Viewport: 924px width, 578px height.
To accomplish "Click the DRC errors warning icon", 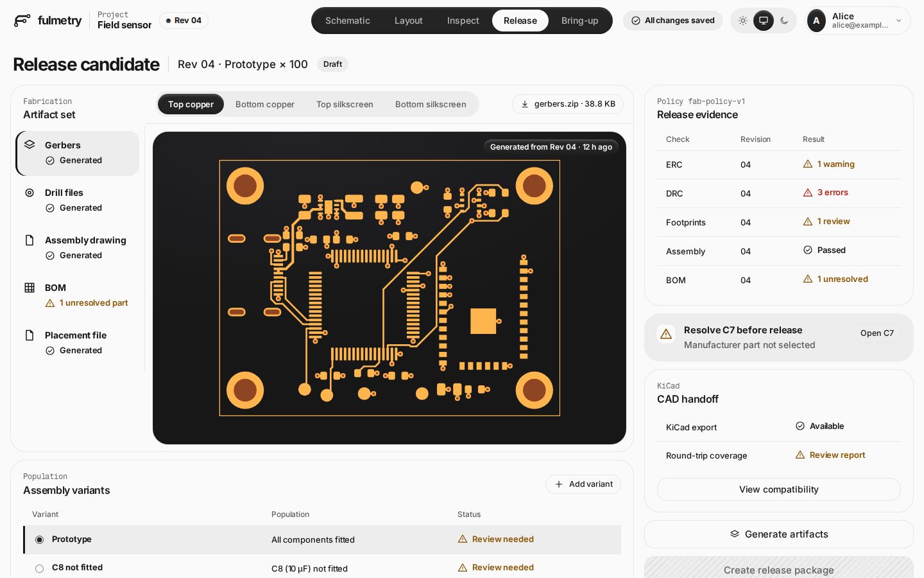I will coord(808,193).
